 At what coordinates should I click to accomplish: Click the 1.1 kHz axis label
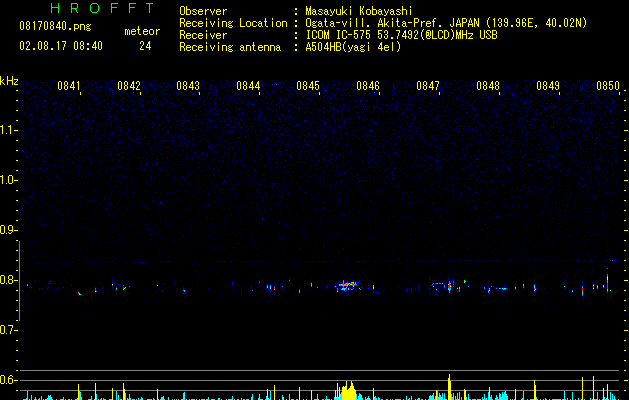click(x=8, y=130)
